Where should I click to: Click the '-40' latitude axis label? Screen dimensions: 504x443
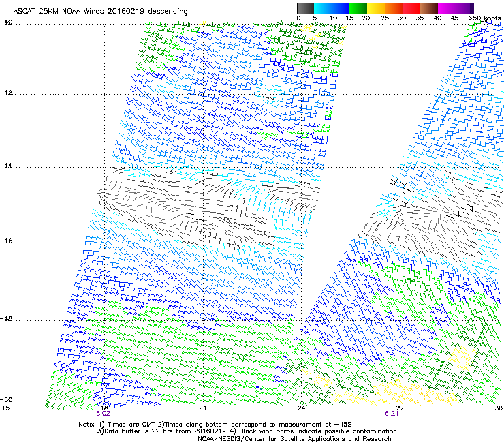pyautogui.click(x=6, y=22)
